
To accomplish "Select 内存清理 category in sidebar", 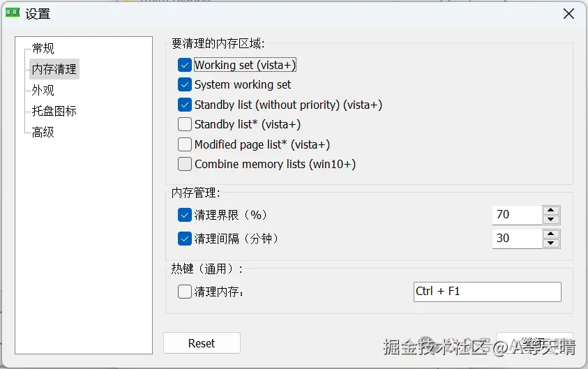I will click(x=54, y=69).
